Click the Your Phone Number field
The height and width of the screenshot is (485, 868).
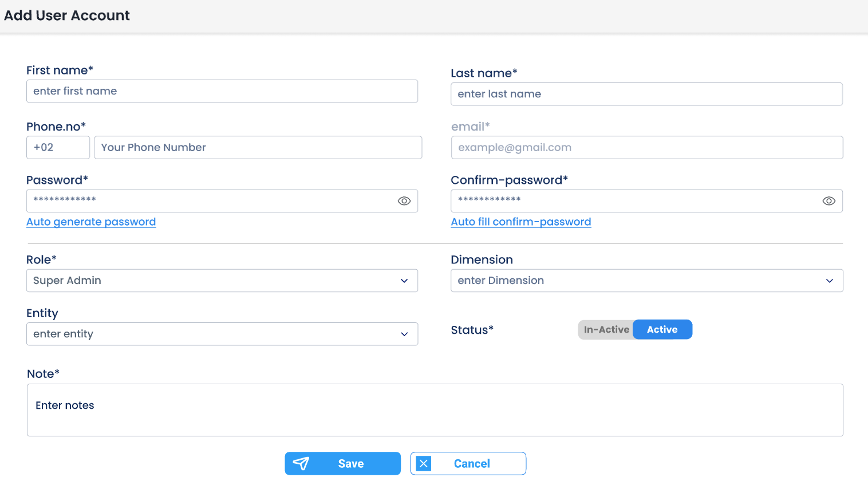coord(258,147)
